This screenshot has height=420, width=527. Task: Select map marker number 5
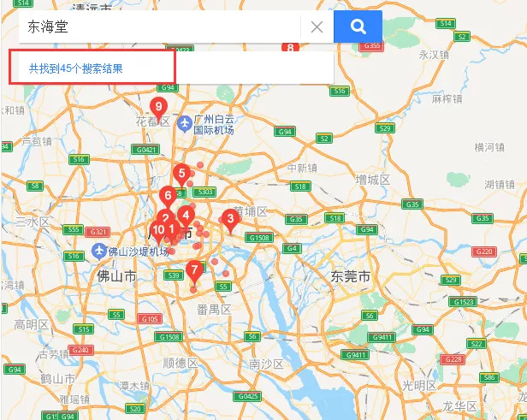182,175
